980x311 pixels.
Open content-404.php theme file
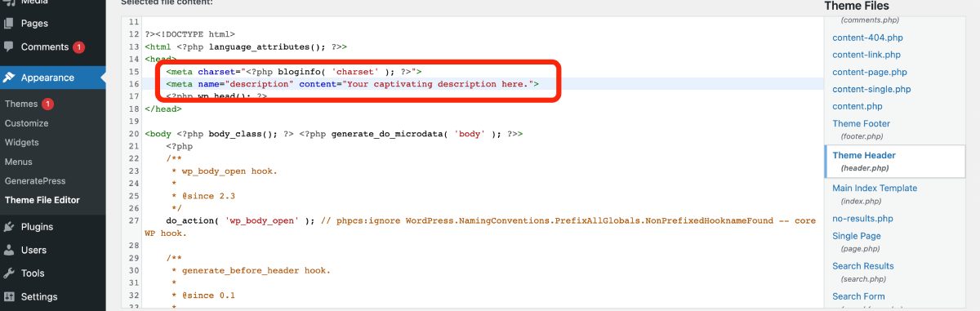pos(867,38)
